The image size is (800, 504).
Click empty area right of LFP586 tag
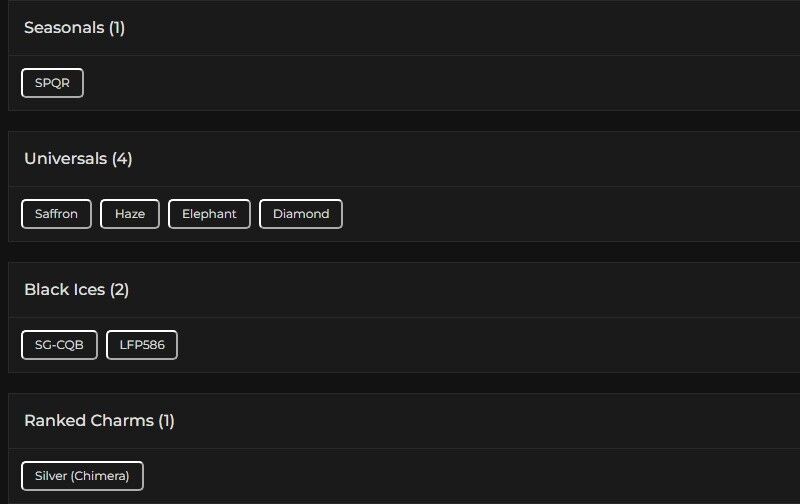pyautogui.click(x=450, y=345)
